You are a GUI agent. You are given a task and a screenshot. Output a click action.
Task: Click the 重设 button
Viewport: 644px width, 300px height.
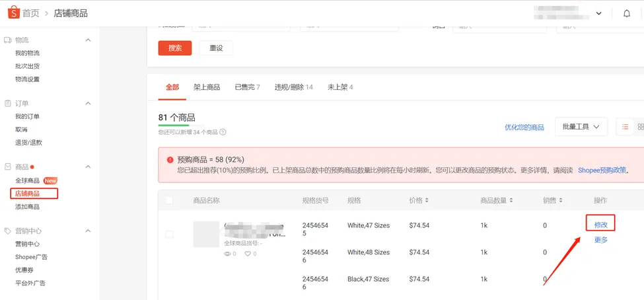pos(216,48)
